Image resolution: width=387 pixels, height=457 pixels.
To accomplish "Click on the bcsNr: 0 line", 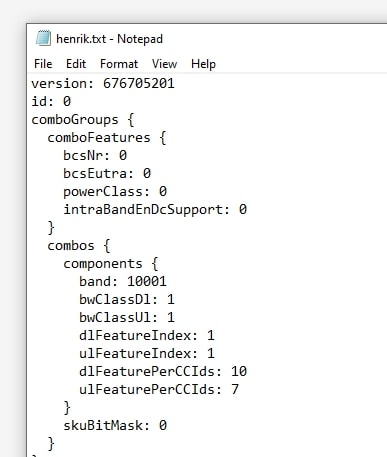I will tap(95, 155).
